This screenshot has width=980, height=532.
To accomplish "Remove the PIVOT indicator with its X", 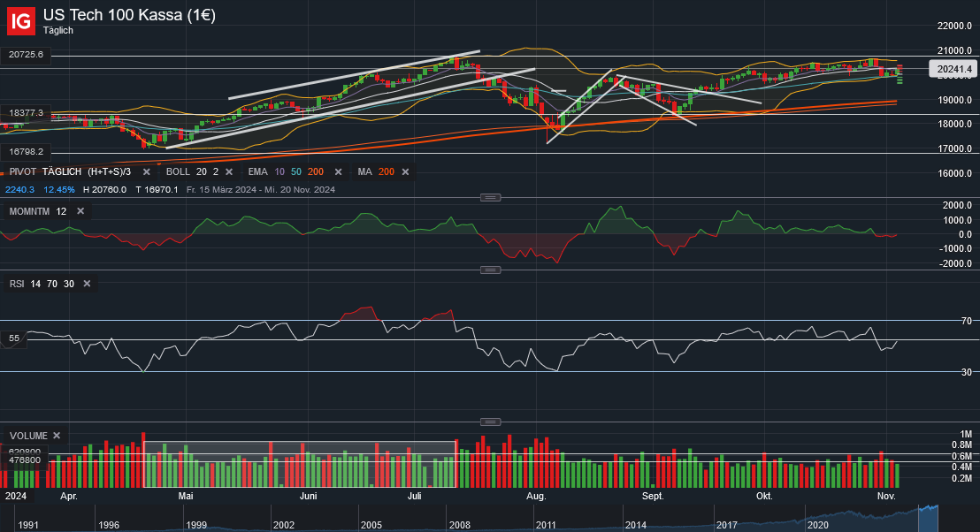I will click(x=146, y=171).
